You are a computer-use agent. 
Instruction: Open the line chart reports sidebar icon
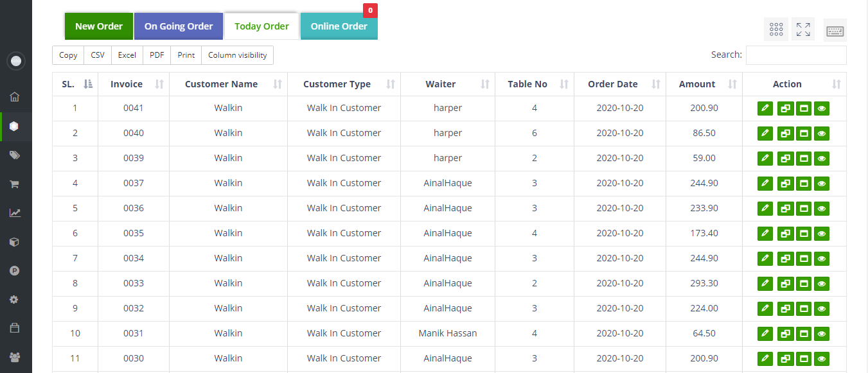tap(15, 213)
